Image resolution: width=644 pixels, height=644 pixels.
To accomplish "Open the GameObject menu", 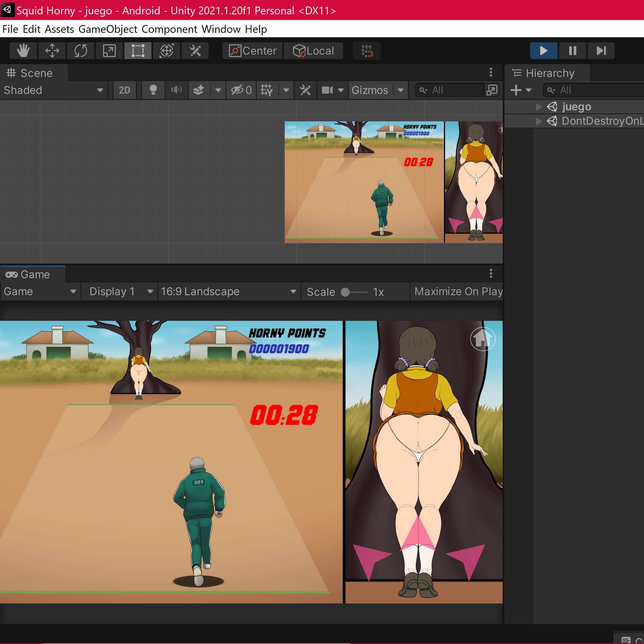I will point(108,29).
